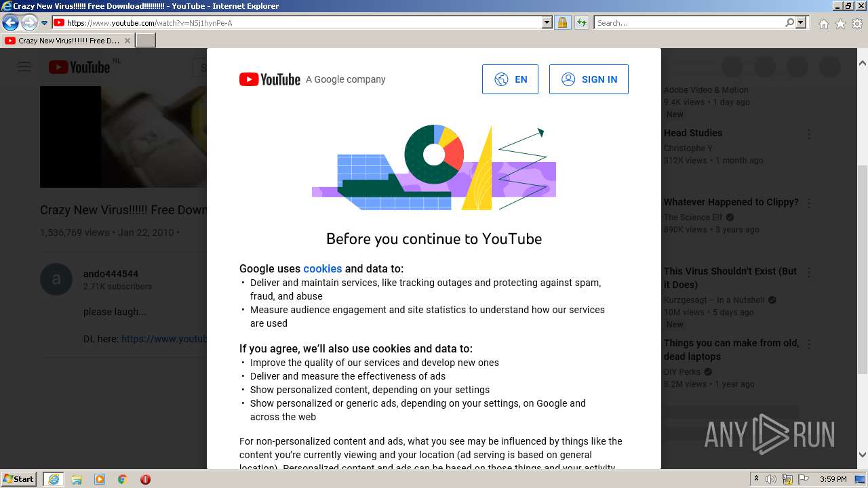The height and width of the screenshot is (488, 868).
Task: Open the Head Studies video
Action: click(692, 133)
